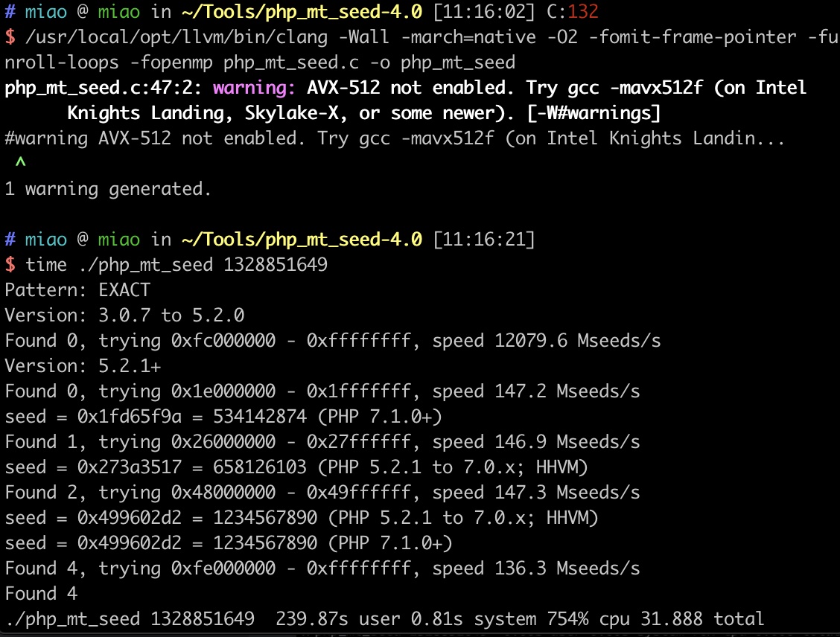This screenshot has height=637, width=840.
Task: Click the timestamp [11:16:02]
Action: [484, 11]
